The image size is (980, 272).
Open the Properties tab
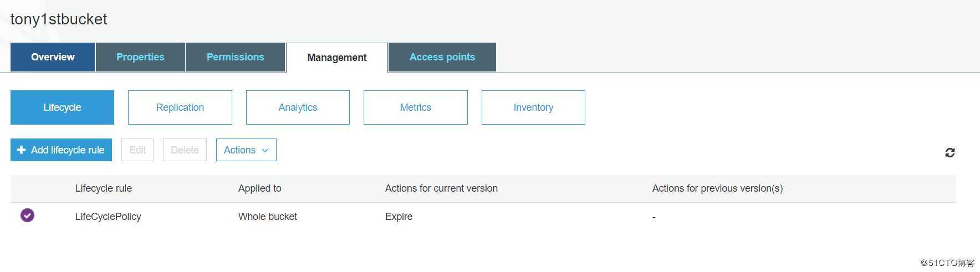140,57
